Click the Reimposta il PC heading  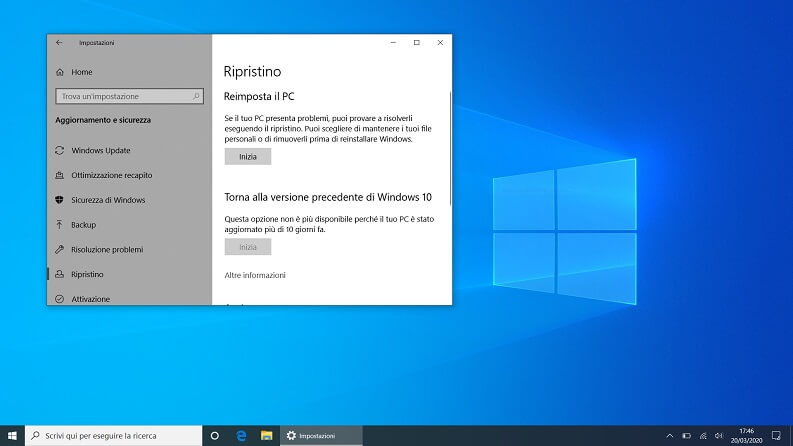259,97
